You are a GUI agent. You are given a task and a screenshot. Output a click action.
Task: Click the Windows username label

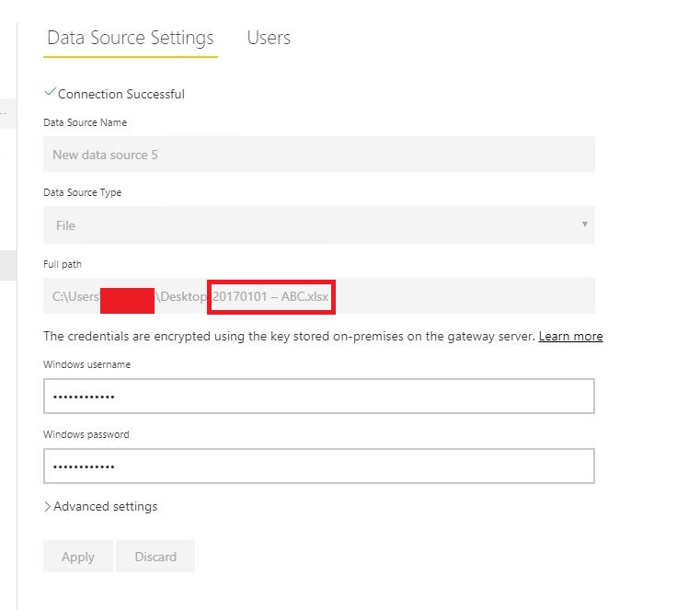87,364
